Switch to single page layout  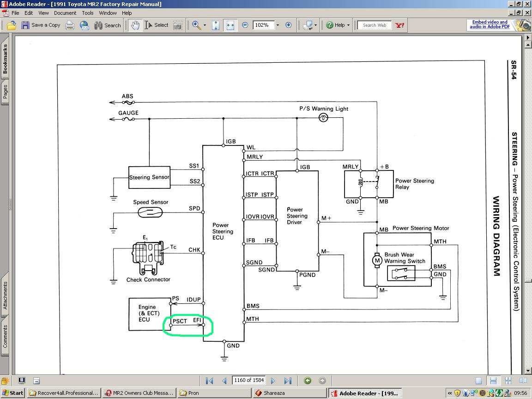(x=479, y=381)
